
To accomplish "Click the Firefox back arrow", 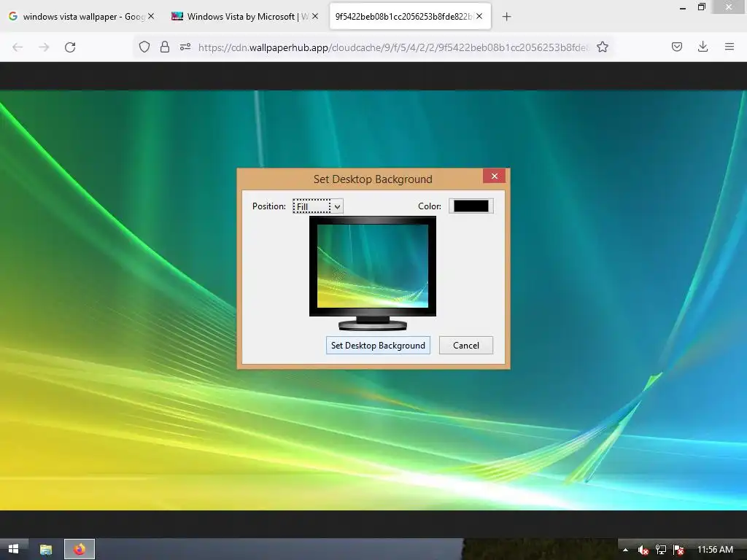I will (x=18, y=47).
